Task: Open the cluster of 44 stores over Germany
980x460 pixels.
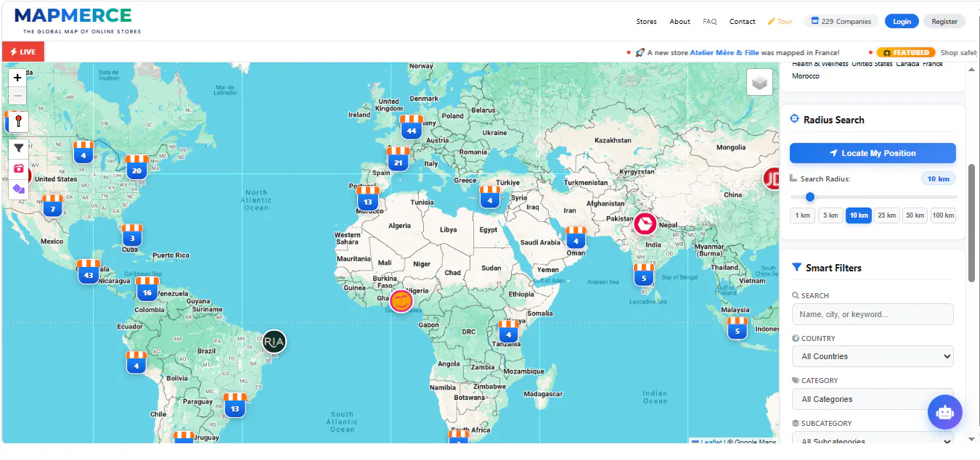Action: pos(412,127)
